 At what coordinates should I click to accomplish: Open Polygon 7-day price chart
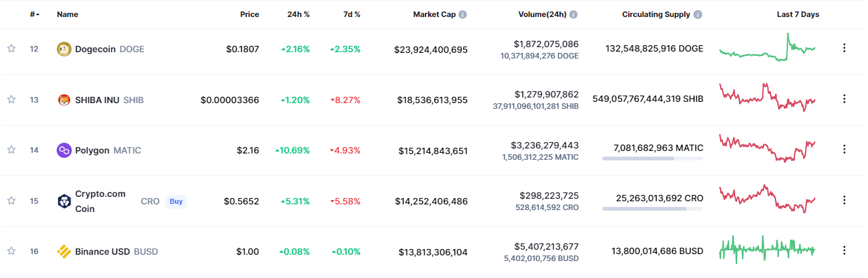tap(767, 148)
